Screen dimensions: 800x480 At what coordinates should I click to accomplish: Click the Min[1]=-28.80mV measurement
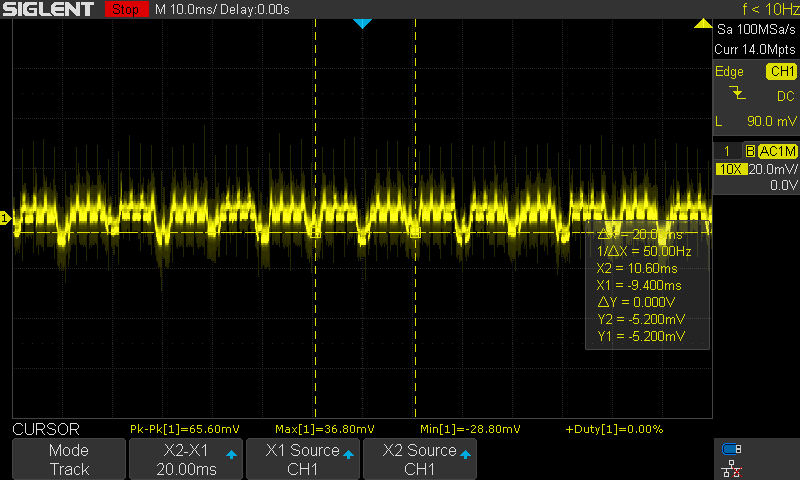(470, 429)
